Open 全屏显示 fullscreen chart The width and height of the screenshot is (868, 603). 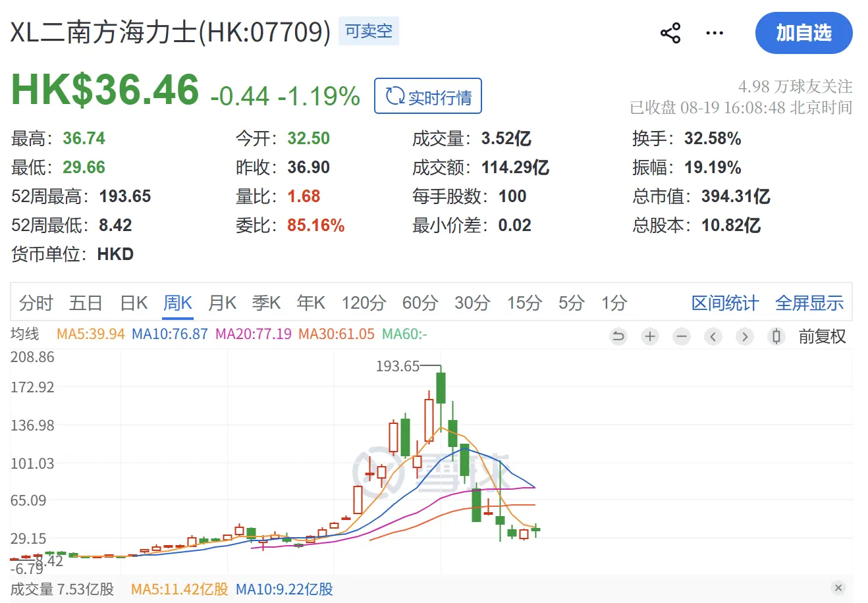click(809, 303)
